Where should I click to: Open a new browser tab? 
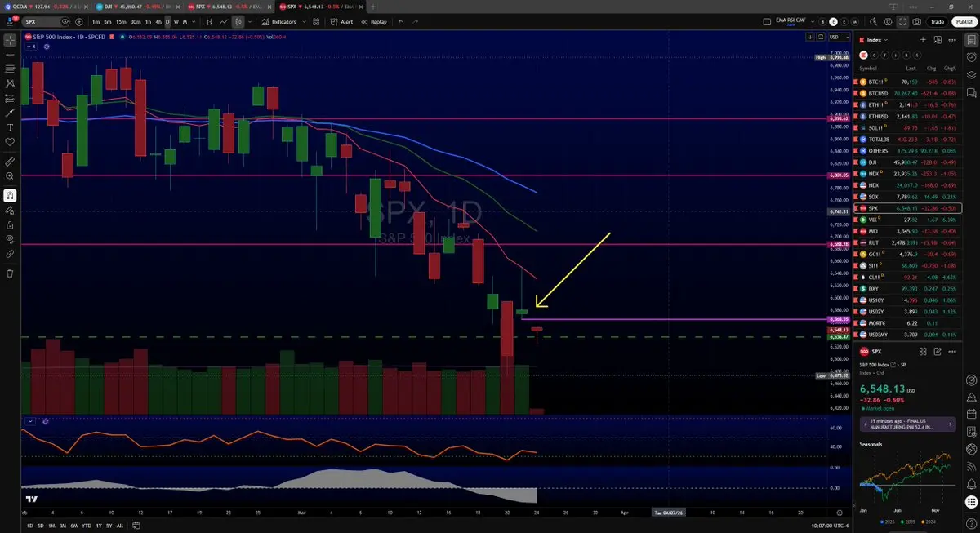coord(373,7)
